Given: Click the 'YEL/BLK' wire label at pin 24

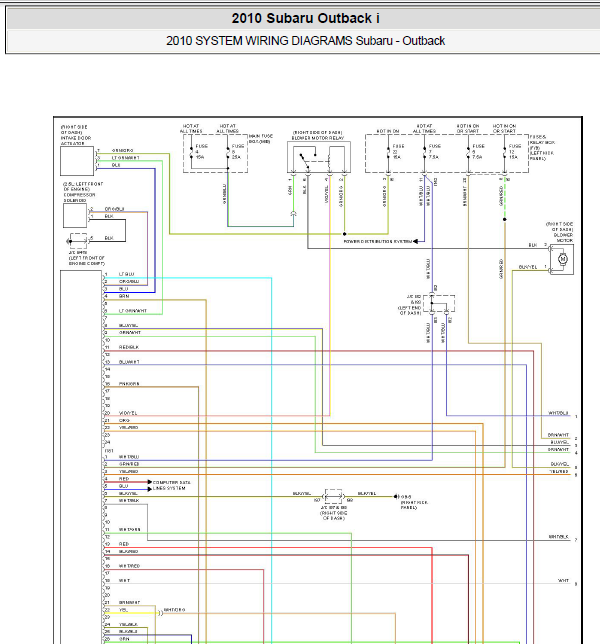Looking at the screenshot, I should pos(128,624).
